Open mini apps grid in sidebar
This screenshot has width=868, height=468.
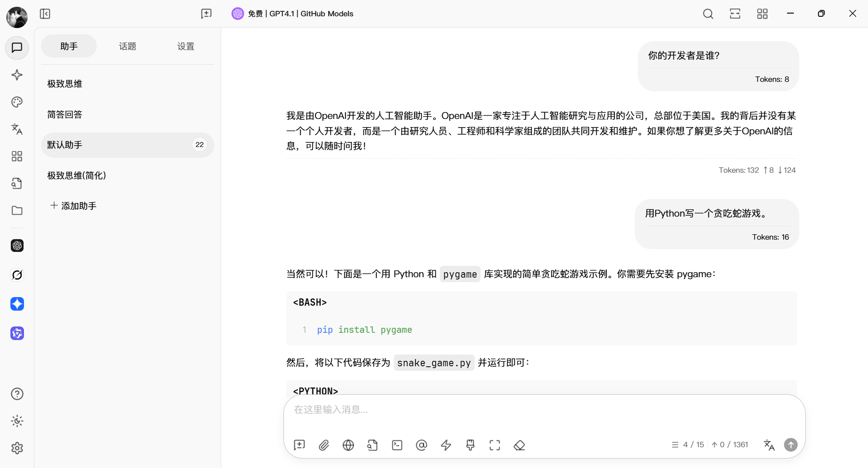(17, 156)
